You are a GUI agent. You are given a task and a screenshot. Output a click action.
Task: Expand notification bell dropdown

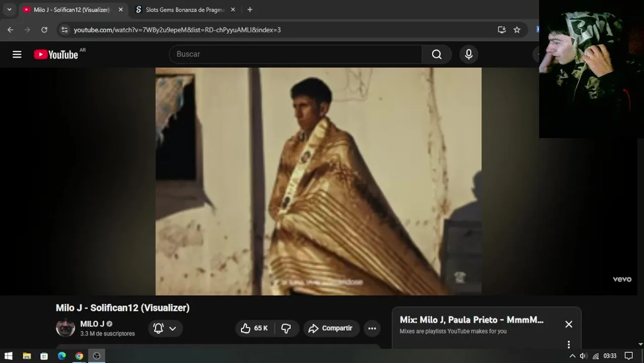coord(165,328)
